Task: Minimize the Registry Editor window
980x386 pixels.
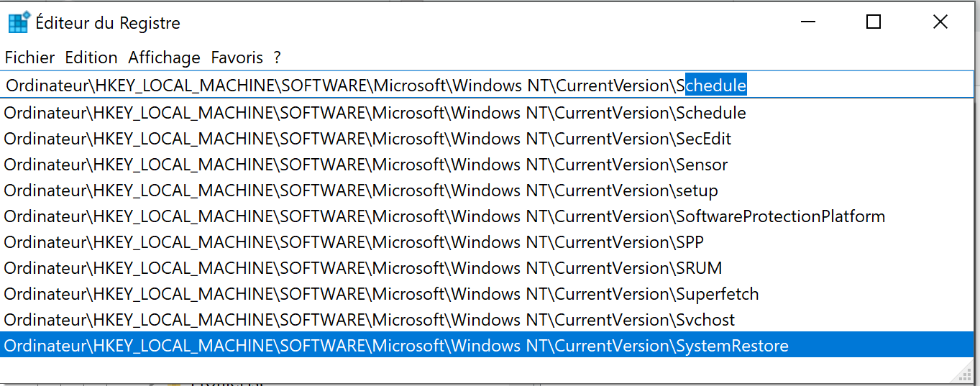Action: click(x=807, y=22)
